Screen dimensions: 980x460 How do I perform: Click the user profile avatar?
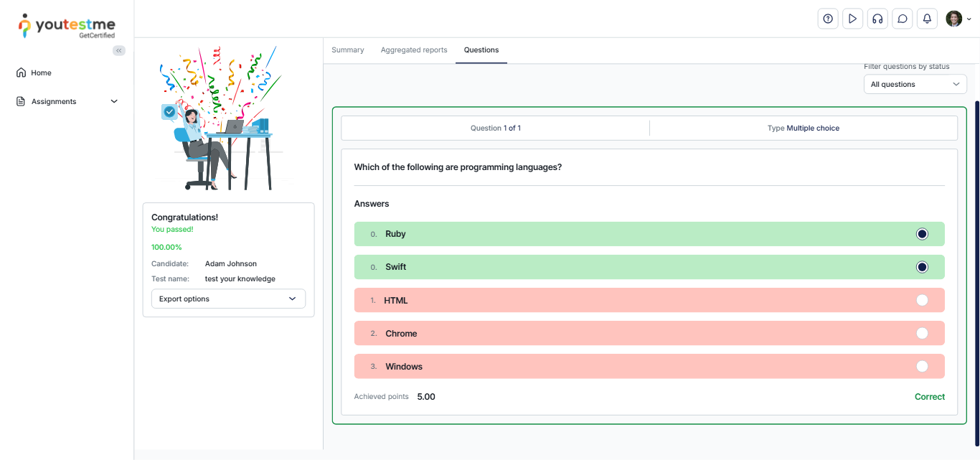pos(953,19)
